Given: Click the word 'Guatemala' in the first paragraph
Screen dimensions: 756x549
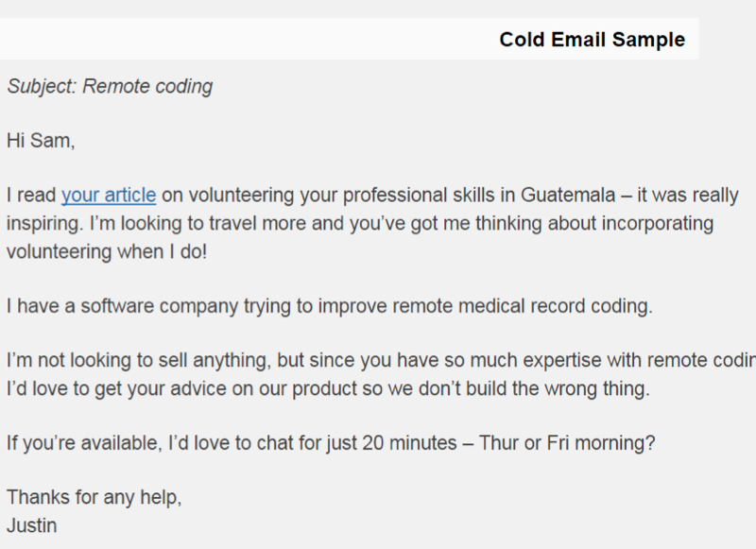Looking at the screenshot, I should tap(568, 196).
